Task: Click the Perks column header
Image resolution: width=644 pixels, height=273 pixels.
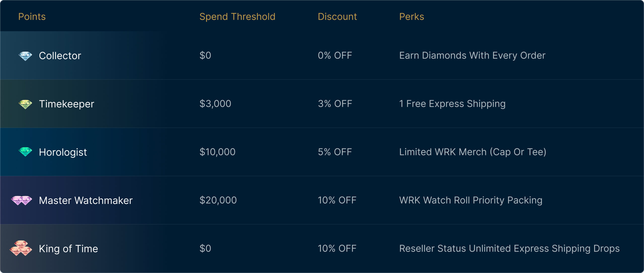Action: pos(412,17)
